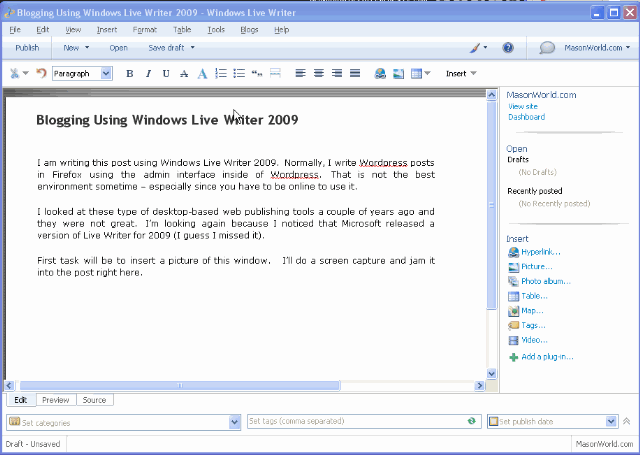Align text left

click(300, 73)
